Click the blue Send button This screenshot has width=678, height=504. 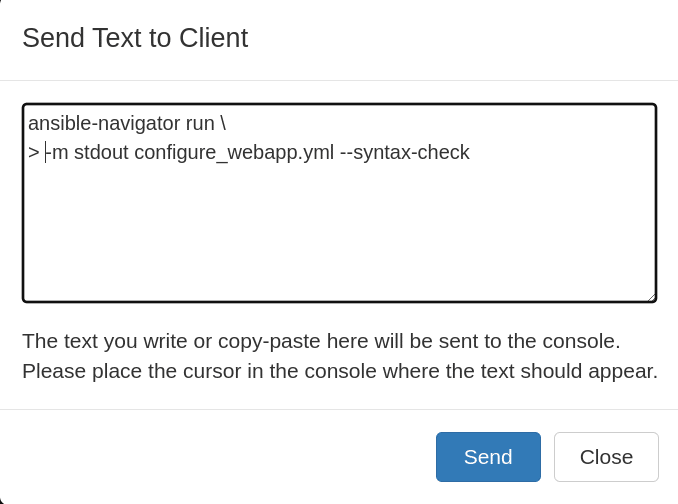488,457
